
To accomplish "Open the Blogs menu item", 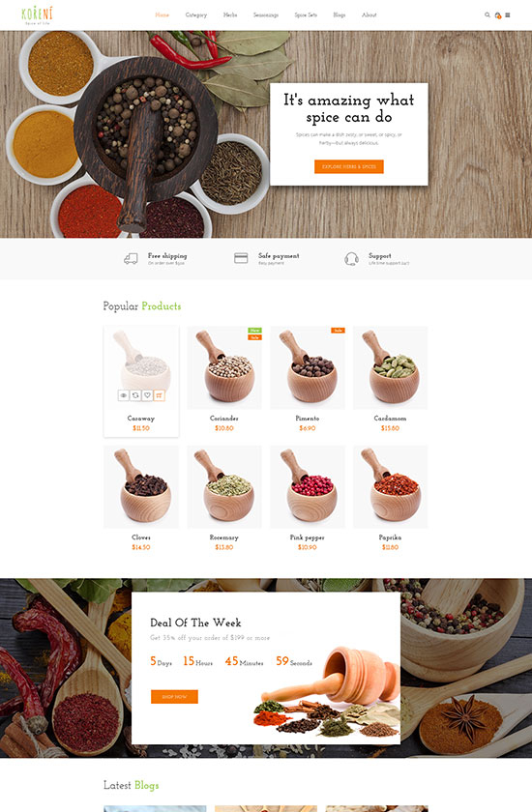I will click(x=340, y=15).
